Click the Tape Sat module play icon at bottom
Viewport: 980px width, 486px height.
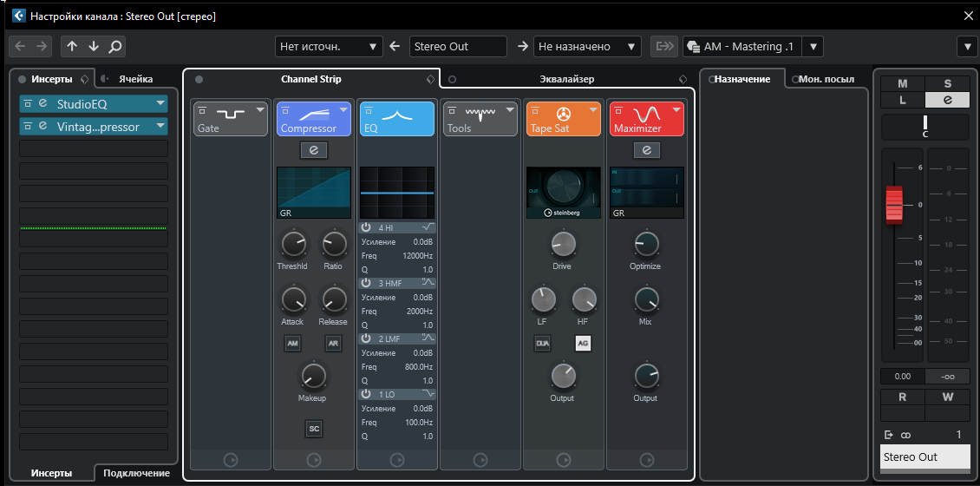(563, 460)
